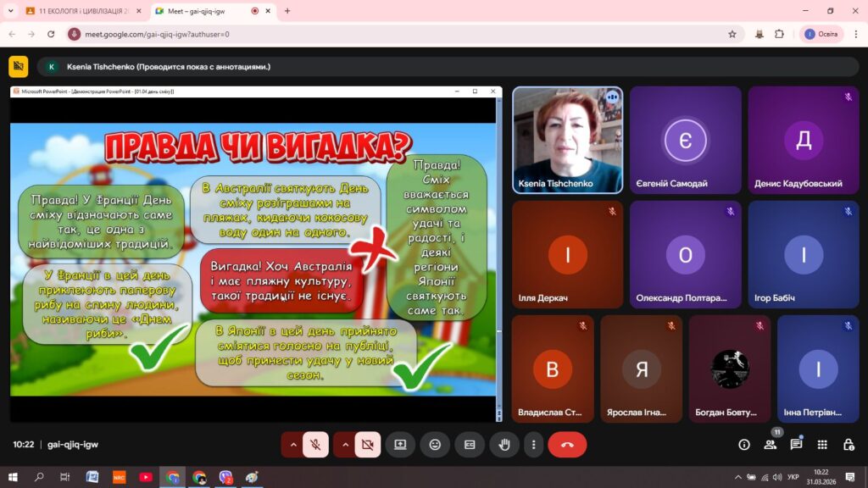
Task: Bookmark this page with the star icon
Action: (732, 34)
